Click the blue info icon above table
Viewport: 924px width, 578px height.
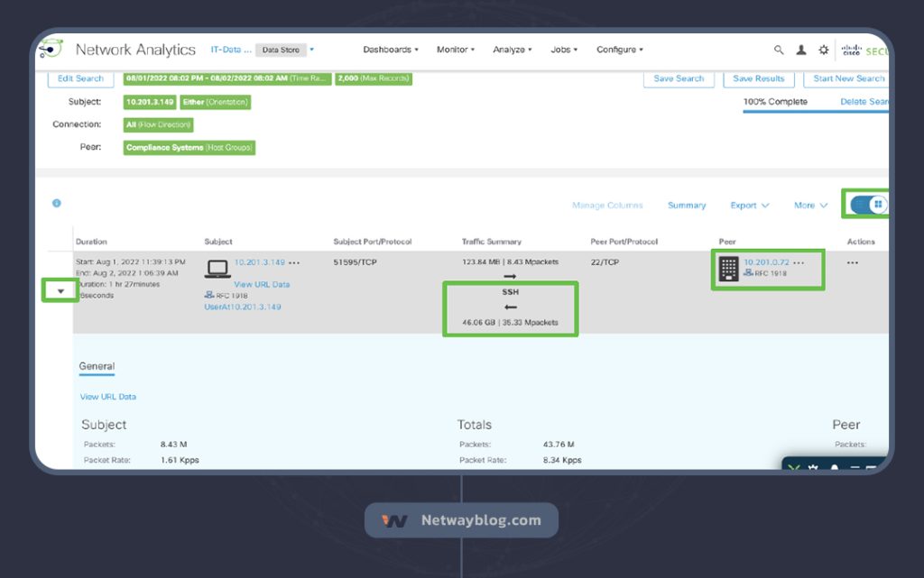pyautogui.click(x=56, y=204)
